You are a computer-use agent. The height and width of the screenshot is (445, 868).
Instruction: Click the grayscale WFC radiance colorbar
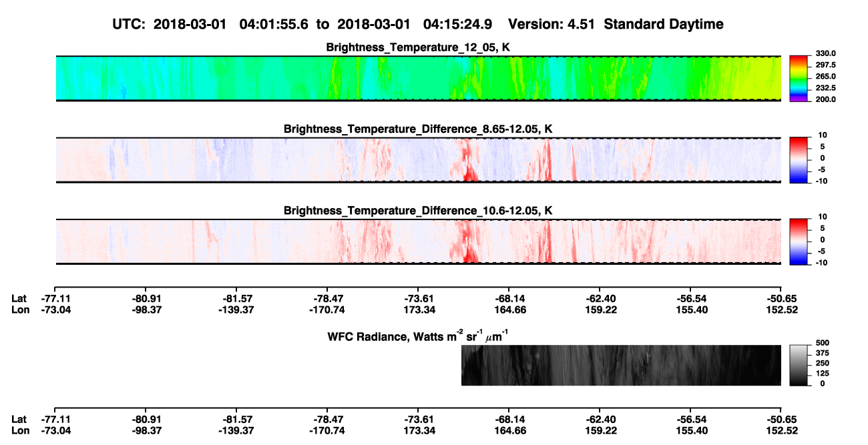[x=799, y=366]
